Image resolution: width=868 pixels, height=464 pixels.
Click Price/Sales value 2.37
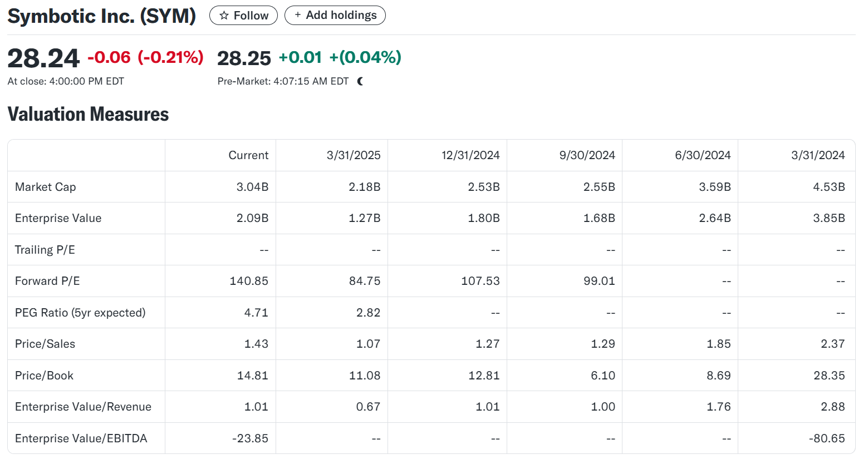[x=833, y=344]
